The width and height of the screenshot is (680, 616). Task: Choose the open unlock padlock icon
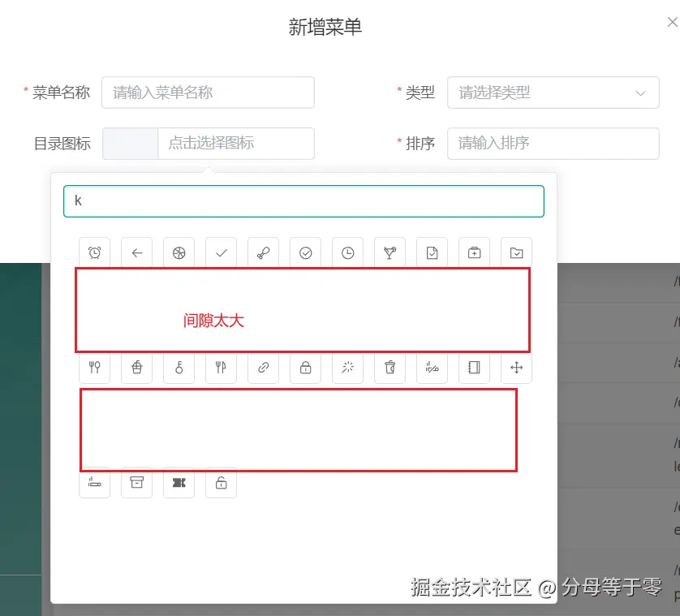pyautogui.click(x=222, y=482)
